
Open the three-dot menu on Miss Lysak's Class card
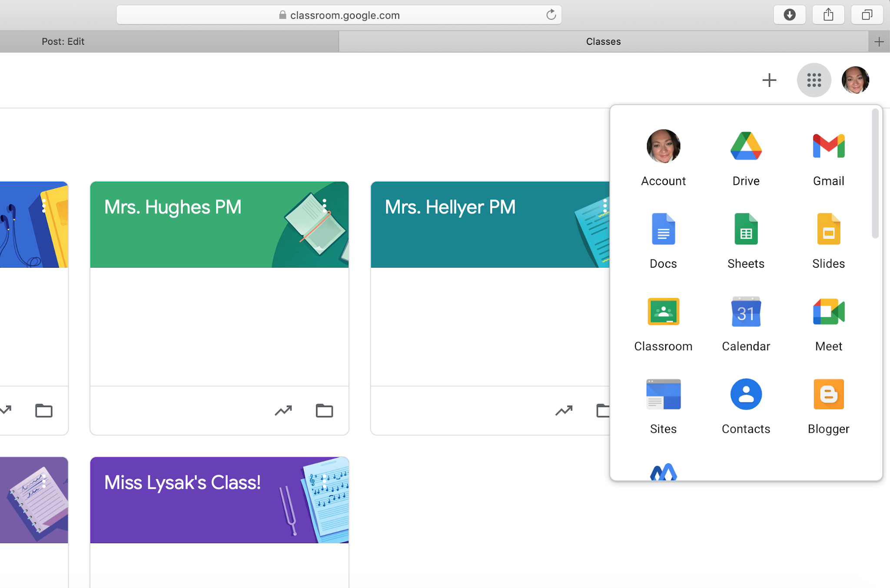tap(325, 482)
